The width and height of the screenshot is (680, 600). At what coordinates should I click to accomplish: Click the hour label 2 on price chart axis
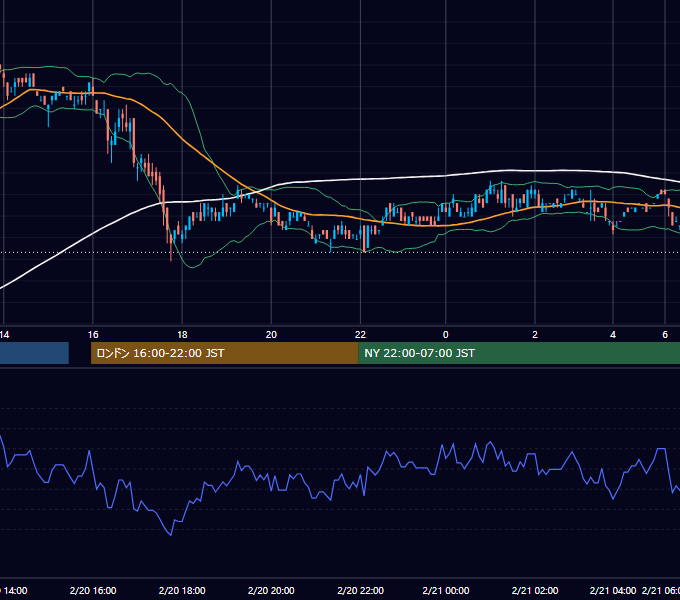(x=535, y=335)
